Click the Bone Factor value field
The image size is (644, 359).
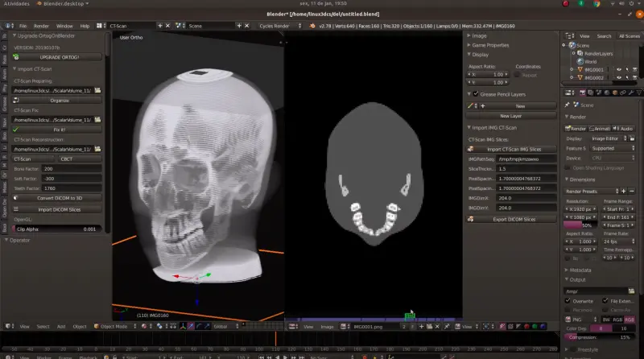tap(72, 169)
